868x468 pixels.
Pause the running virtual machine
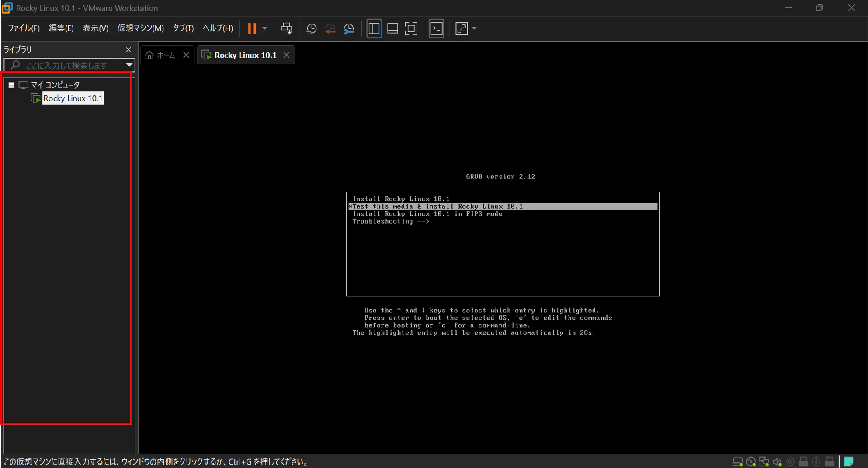tap(252, 29)
